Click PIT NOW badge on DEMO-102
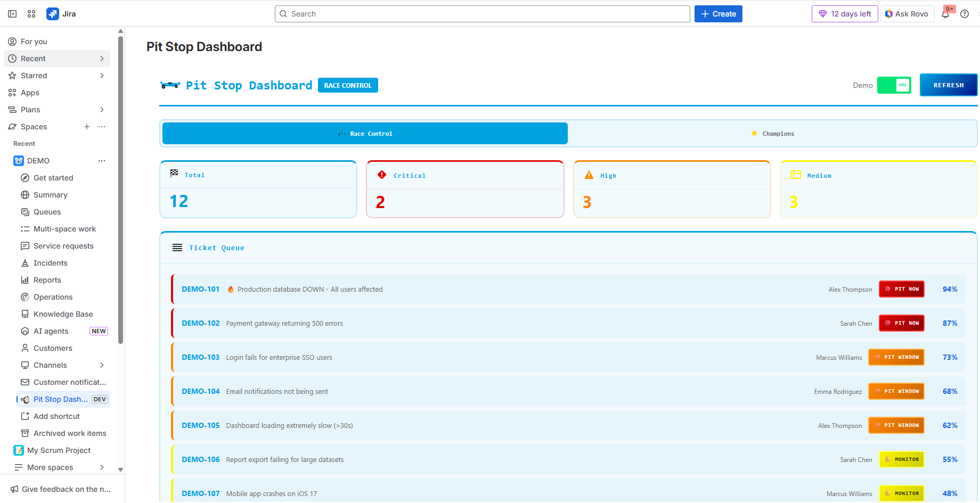This screenshot has width=980, height=503. click(902, 323)
